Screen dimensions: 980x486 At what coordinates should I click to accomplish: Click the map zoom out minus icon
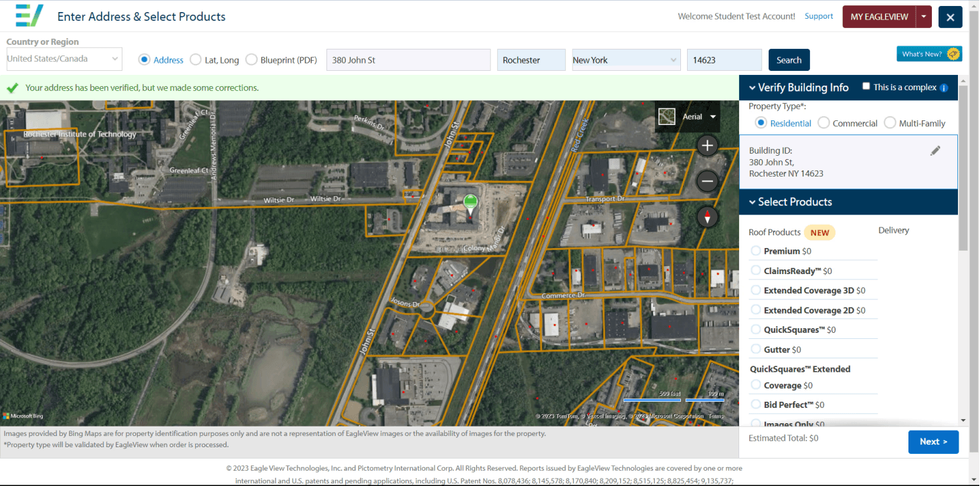click(x=707, y=181)
